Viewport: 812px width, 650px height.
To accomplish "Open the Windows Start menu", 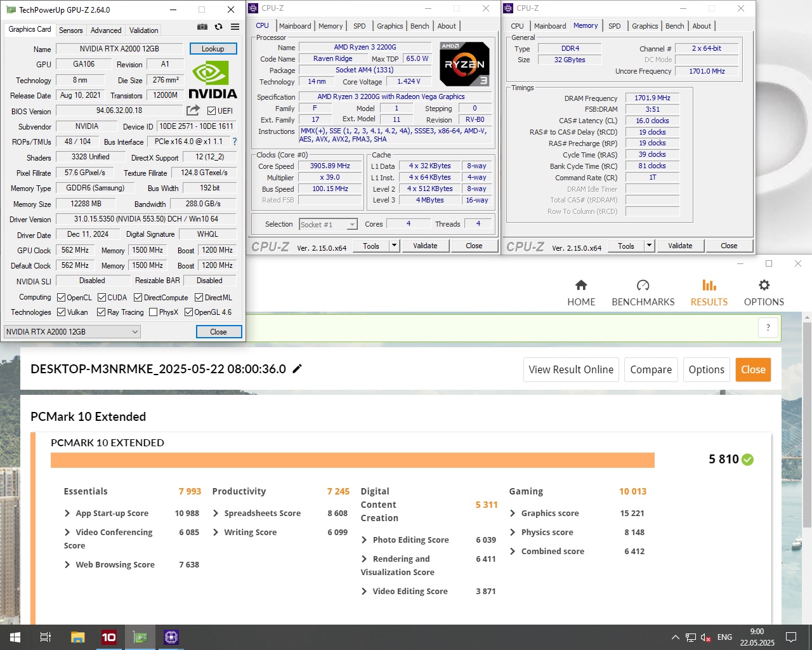I will (15, 637).
